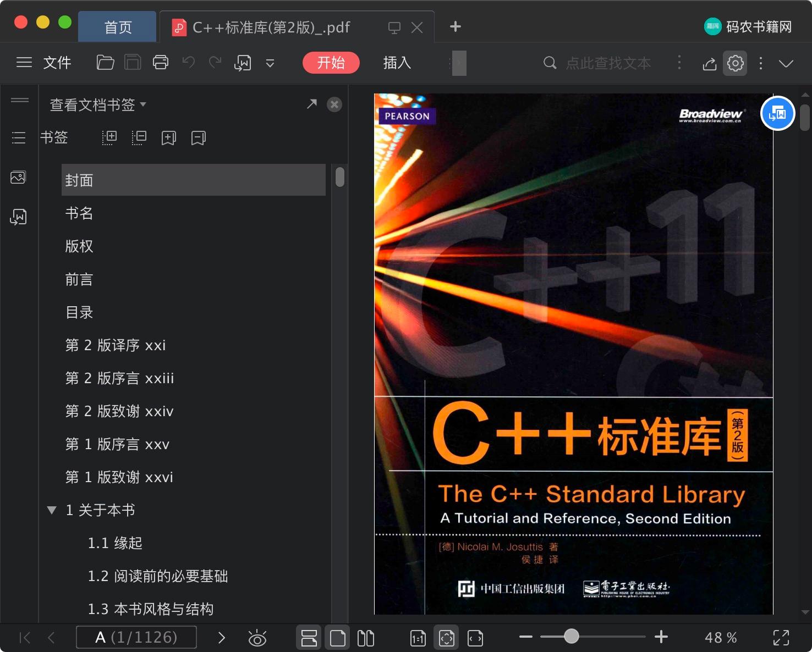Toggle the eye protection mode icon
Screen dimensions: 812x652
click(257, 638)
